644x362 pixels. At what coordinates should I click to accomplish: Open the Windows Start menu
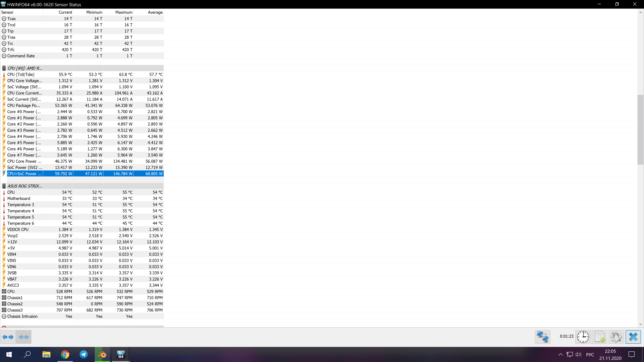tap(9, 354)
